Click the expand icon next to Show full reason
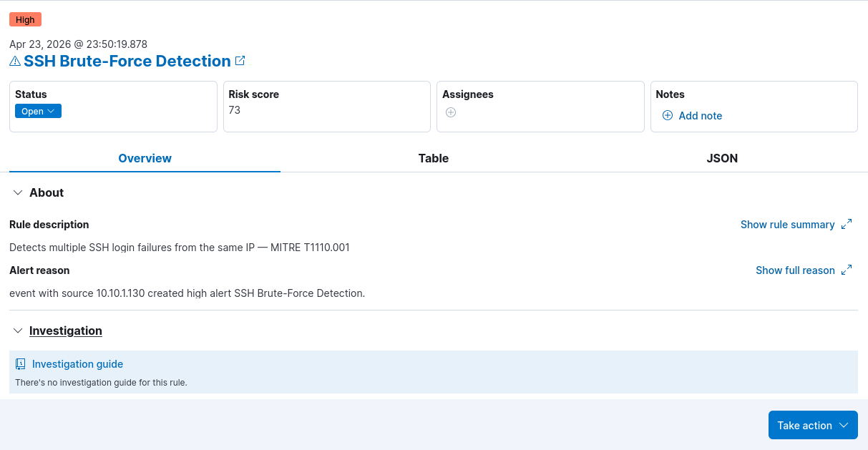The image size is (868, 450). [x=847, y=270]
